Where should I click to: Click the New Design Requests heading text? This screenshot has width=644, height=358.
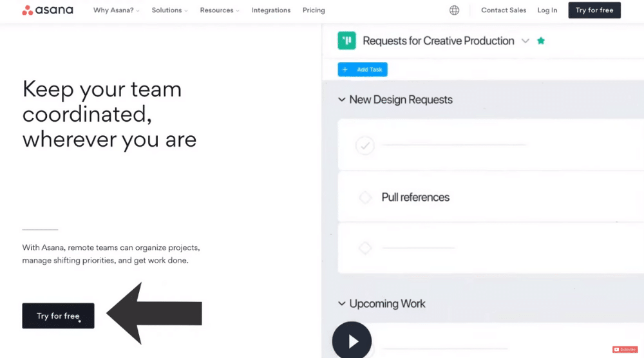point(401,100)
